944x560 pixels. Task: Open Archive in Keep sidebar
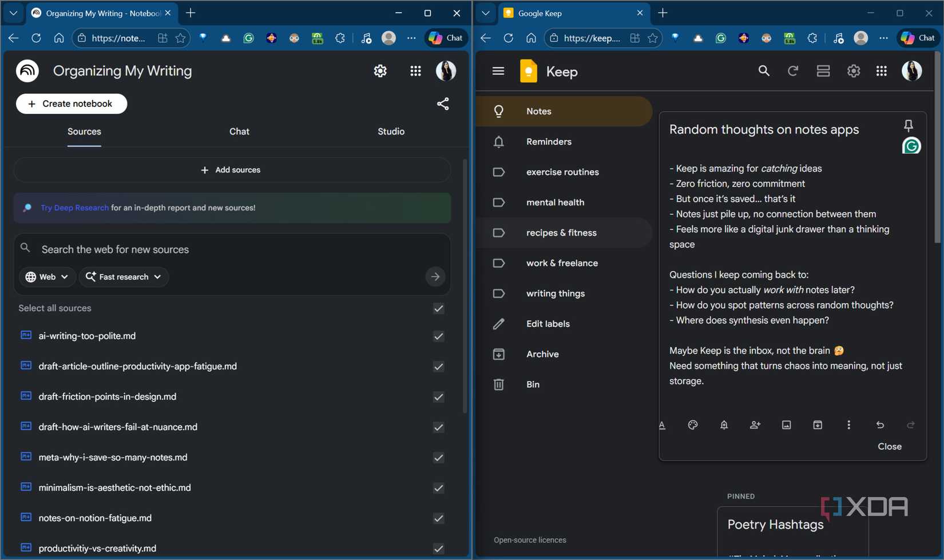click(x=565, y=354)
